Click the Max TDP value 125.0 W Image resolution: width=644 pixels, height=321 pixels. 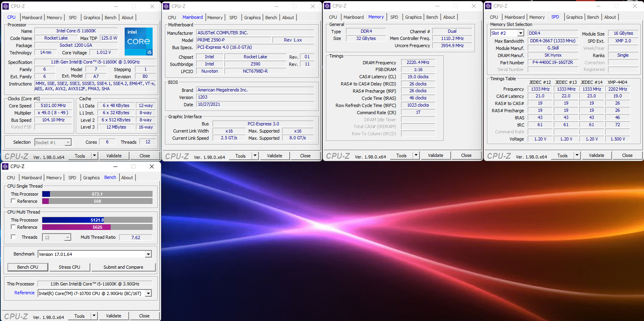tap(109, 38)
